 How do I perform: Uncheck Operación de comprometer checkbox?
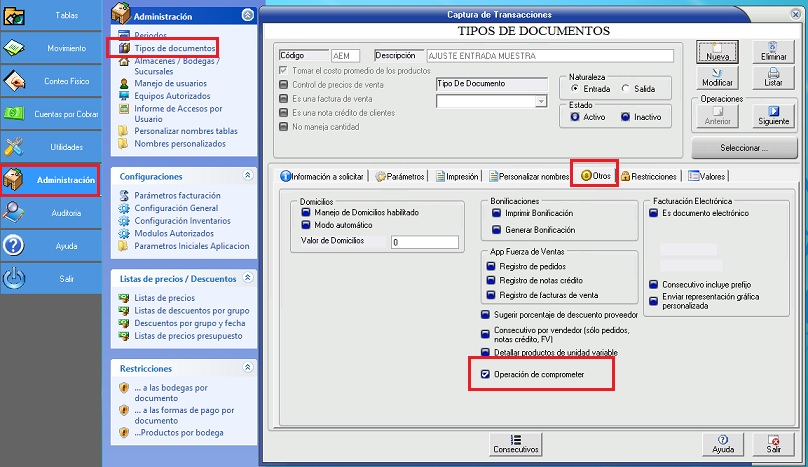486,374
